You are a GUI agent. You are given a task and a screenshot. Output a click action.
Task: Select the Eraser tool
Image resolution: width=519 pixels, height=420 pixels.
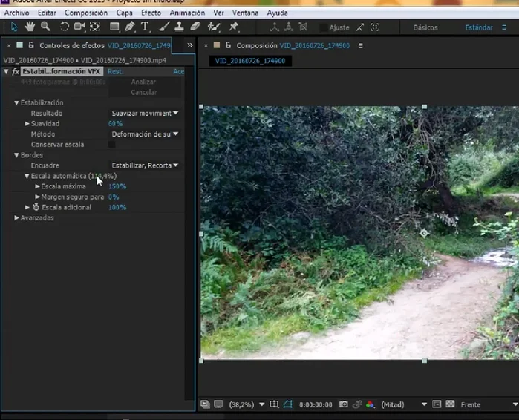coord(195,27)
